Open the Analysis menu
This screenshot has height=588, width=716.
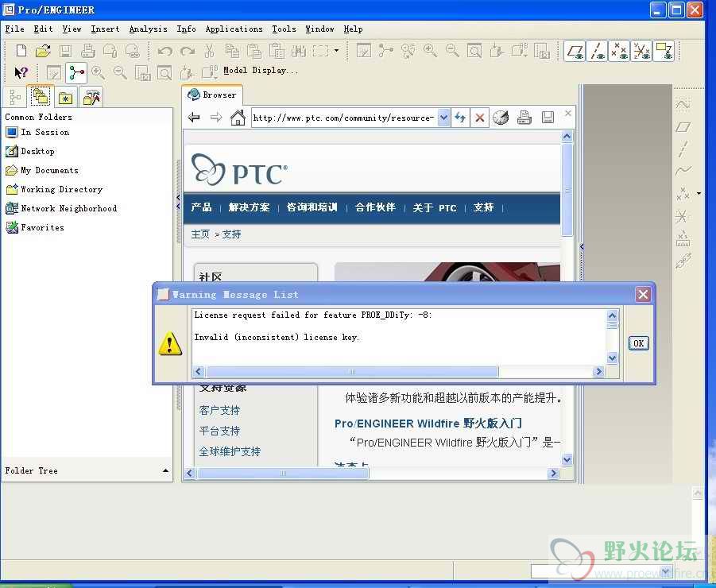148,29
